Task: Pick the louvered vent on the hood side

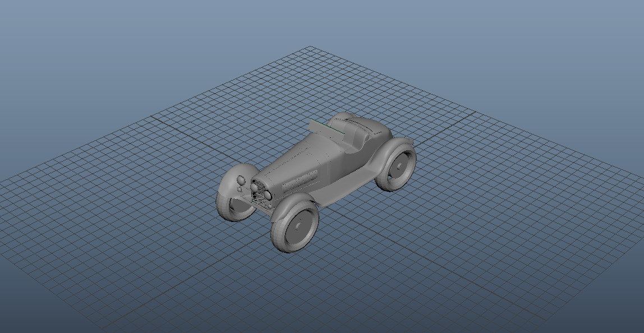Action: tap(301, 182)
